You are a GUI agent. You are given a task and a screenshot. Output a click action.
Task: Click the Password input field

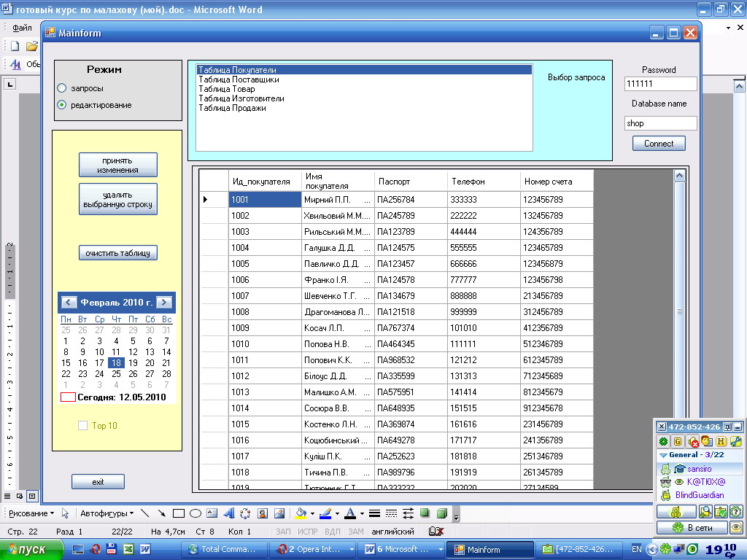(x=660, y=84)
